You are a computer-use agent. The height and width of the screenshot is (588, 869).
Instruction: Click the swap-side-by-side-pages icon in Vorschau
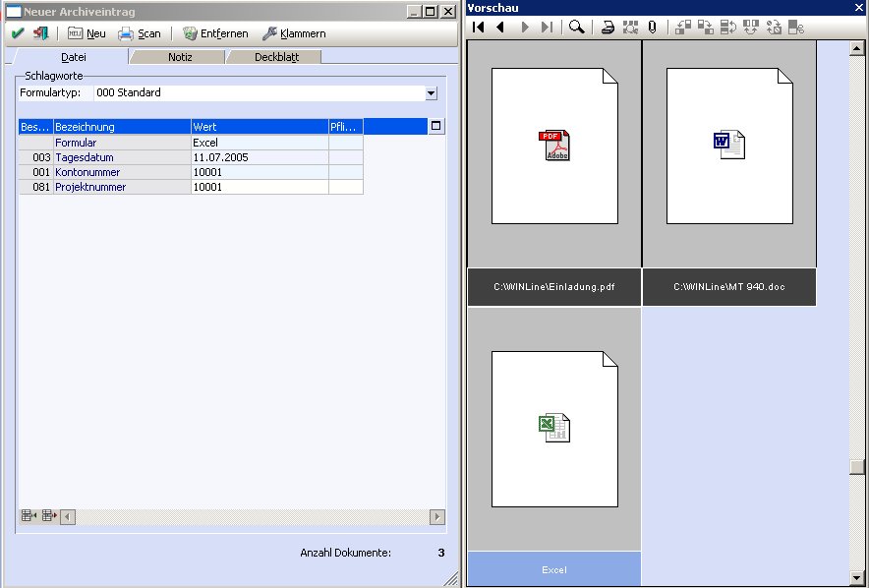(751, 27)
